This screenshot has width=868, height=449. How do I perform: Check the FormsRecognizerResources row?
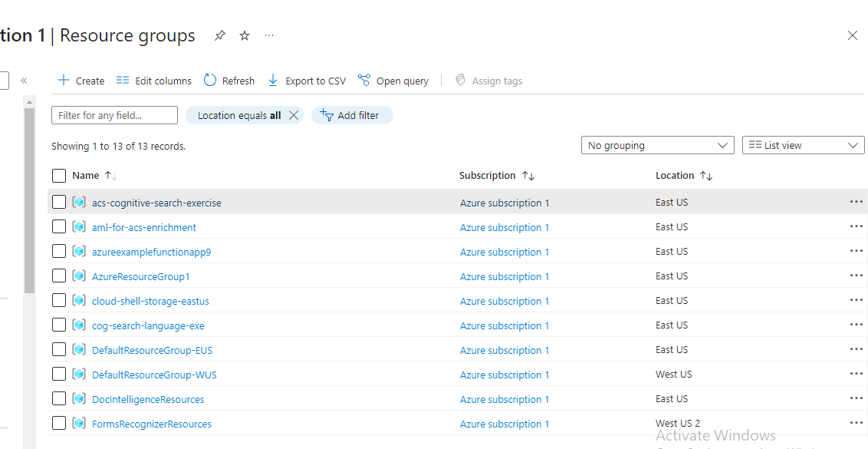[59, 423]
